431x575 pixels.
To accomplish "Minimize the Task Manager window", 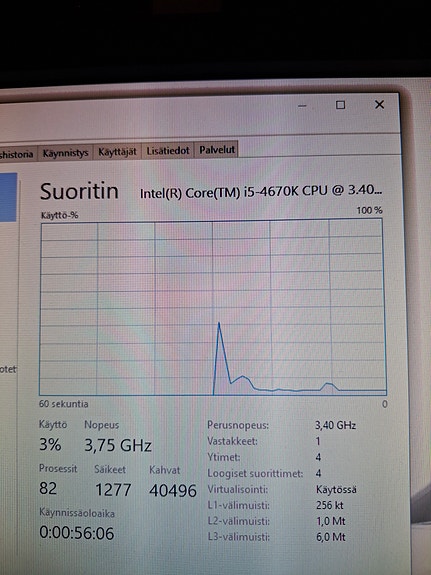I will tap(302, 106).
